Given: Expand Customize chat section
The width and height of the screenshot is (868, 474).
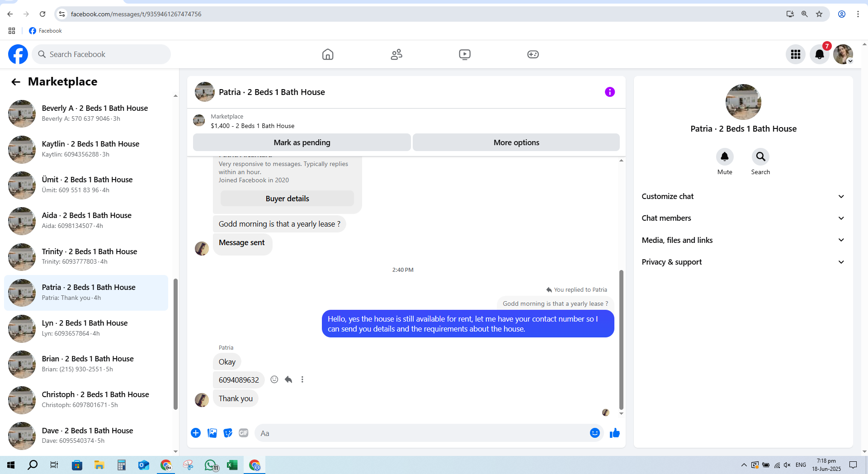Looking at the screenshot, I should click(x=743, y=196).
